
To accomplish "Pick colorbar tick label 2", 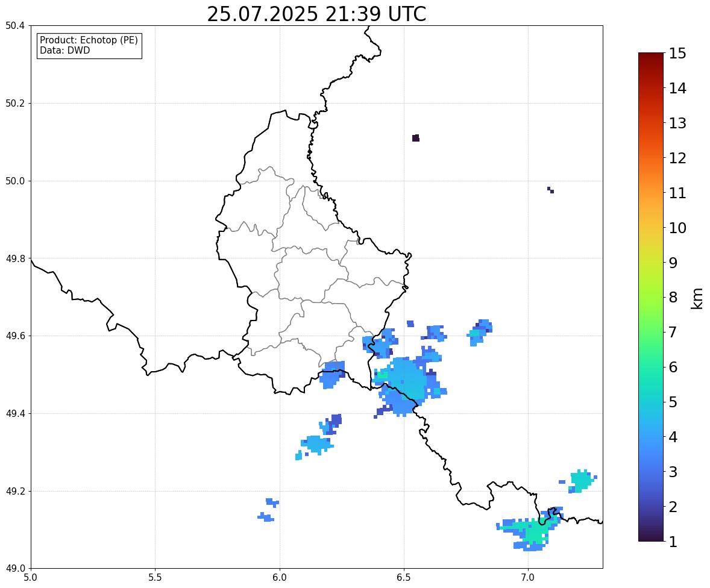I will (x=673, y=507).
